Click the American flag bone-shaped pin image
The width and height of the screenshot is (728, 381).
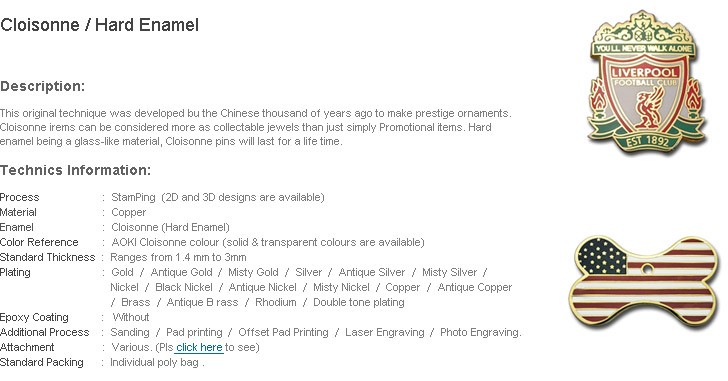[x=645, y=281]
